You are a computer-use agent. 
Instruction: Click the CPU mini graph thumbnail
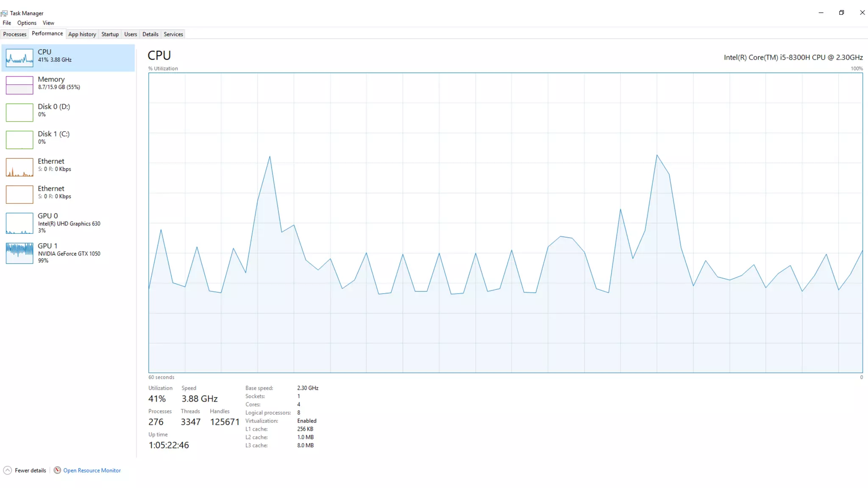[19, 58]
